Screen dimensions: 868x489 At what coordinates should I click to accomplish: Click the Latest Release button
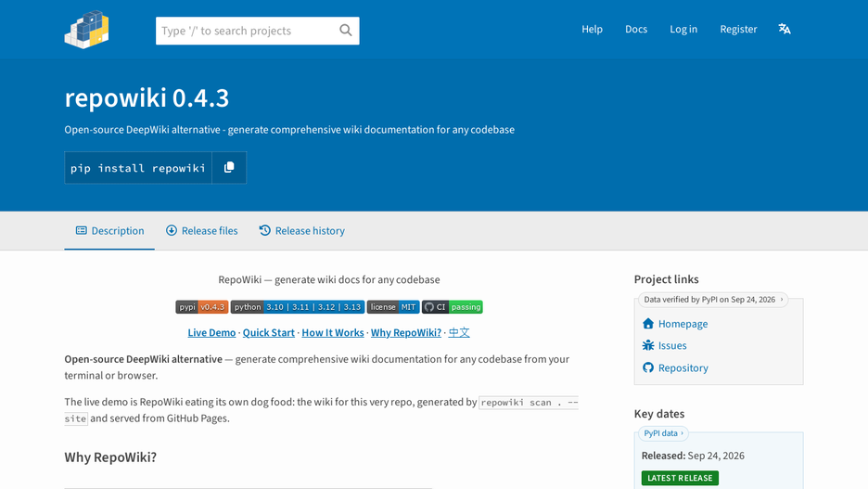(680, 478)
